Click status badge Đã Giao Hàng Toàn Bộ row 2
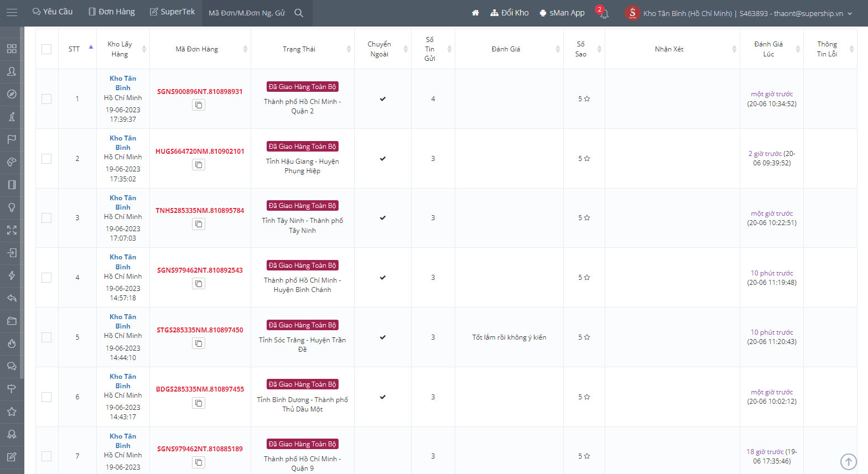The image size is (868, 474). tap(303, 147)
